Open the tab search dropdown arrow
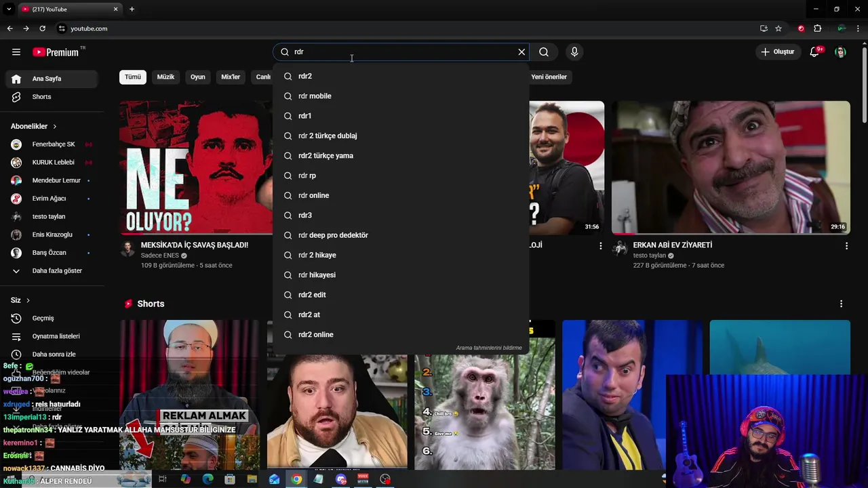The height and width of the screenshot is (488, 868). tap(9, 9)
